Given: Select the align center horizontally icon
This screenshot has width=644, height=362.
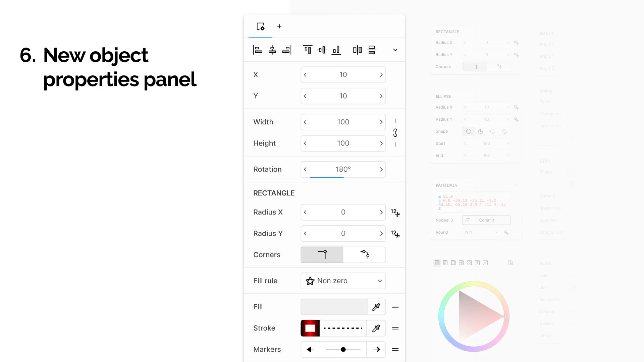Looking at the screenshot, I should [272, 50].
